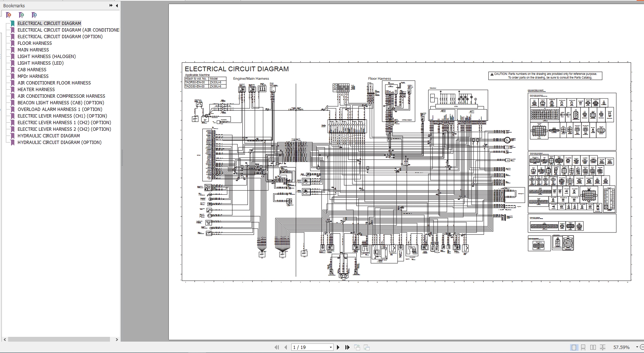Open the FLOOR HARNESS bookmark
644x353 pixels.
tap(35, 43)
